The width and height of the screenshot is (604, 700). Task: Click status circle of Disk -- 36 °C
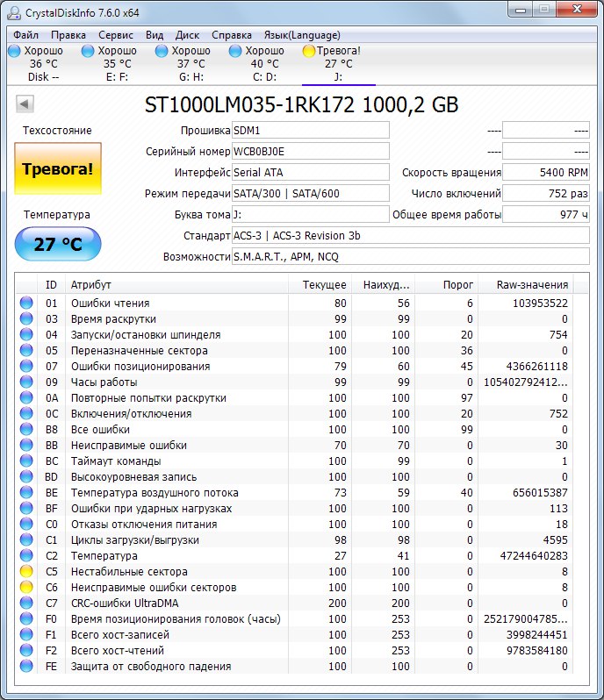point(15,51)
